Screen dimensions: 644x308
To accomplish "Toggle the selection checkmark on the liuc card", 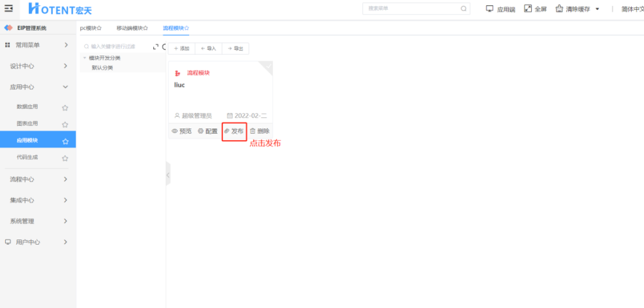I will click(268, 66).
